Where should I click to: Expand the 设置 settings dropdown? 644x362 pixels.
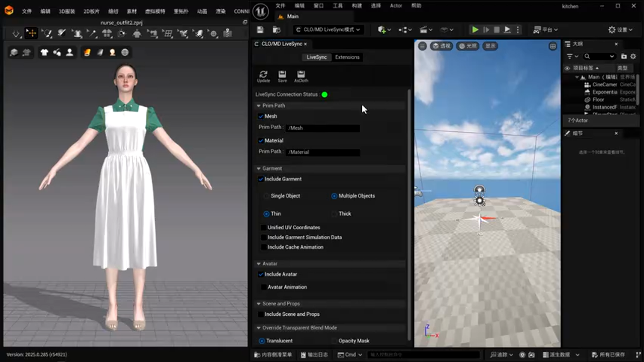coord(620,30)
